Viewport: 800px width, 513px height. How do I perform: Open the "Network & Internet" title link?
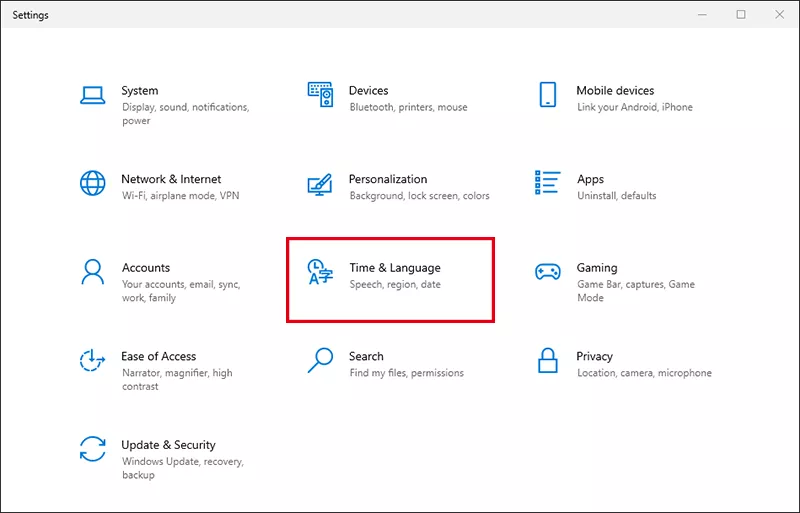point(171,179)
